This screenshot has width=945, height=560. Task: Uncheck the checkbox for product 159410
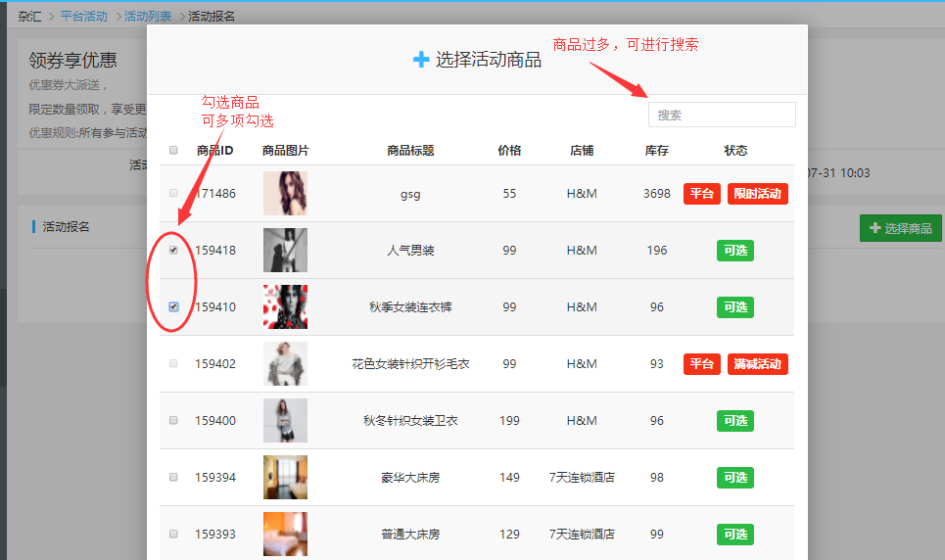click(x=173, y=306)
